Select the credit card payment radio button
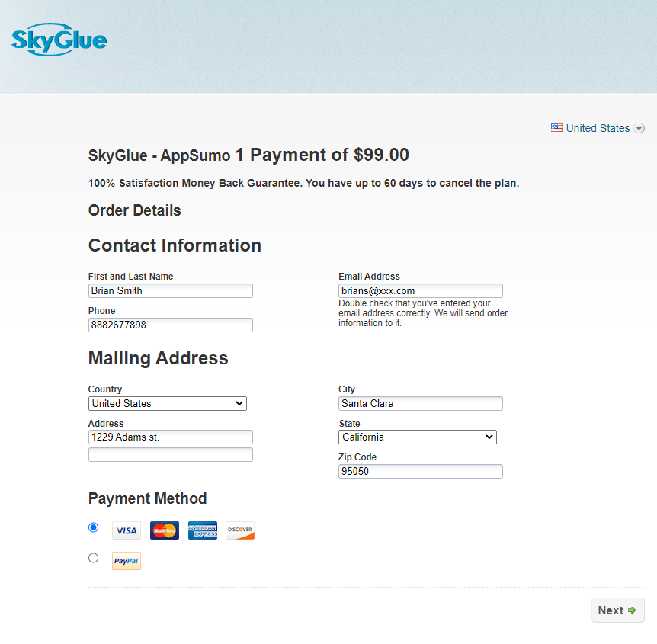Viewport: 657px width, 644px height. (94, 527)
